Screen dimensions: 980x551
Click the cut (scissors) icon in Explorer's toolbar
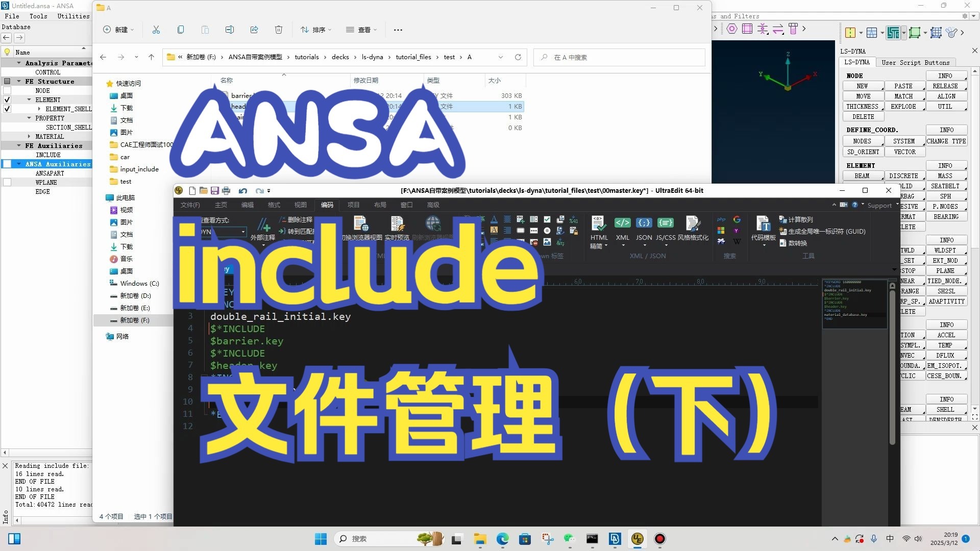pyautogui.click(x=156, y=30)
